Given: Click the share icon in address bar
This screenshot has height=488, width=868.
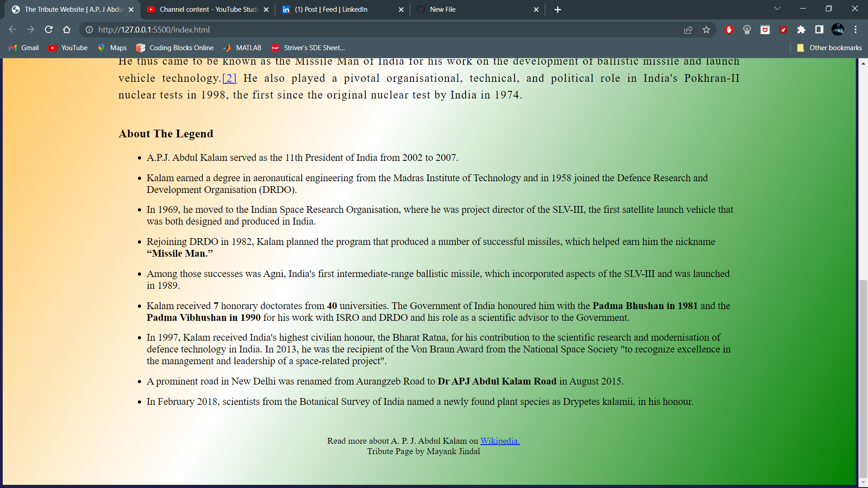Looking at the screenshot, I should pyautogui.click(x=689, y=30).
